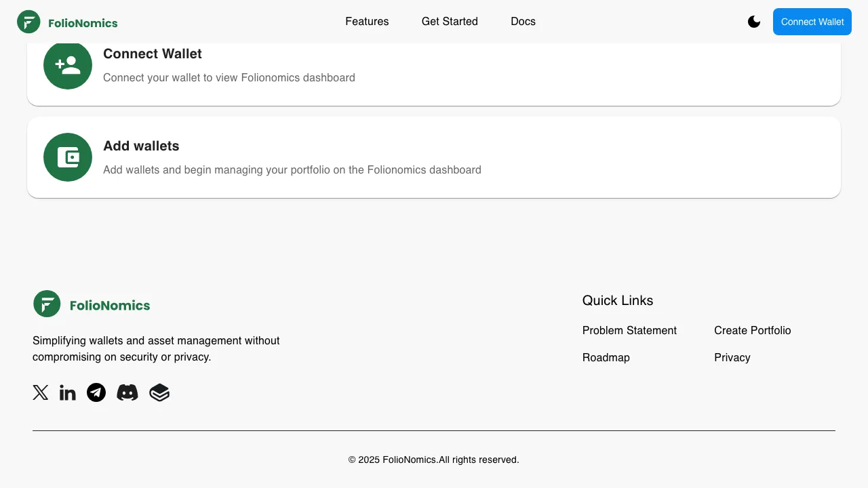Click the FolioNomics logo in the header
Image resolution: width=868 pixels, height=488 pixels.
(66, 21)
